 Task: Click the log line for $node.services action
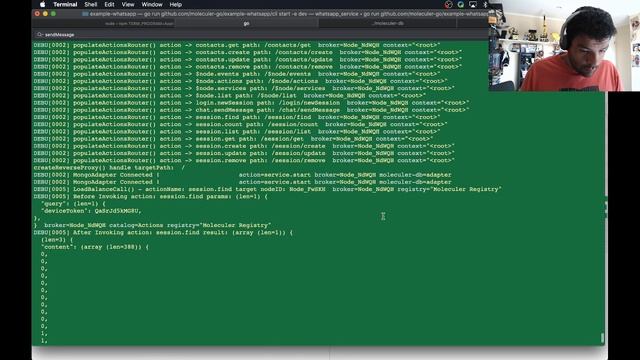pyautogui.click(x=244, y=89)
